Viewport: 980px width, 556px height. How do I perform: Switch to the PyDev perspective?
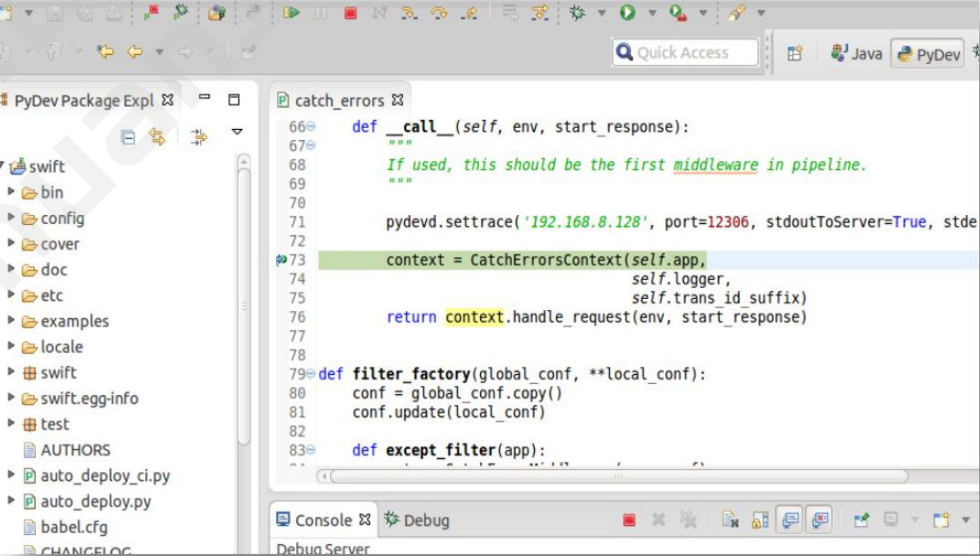[928, 54]
